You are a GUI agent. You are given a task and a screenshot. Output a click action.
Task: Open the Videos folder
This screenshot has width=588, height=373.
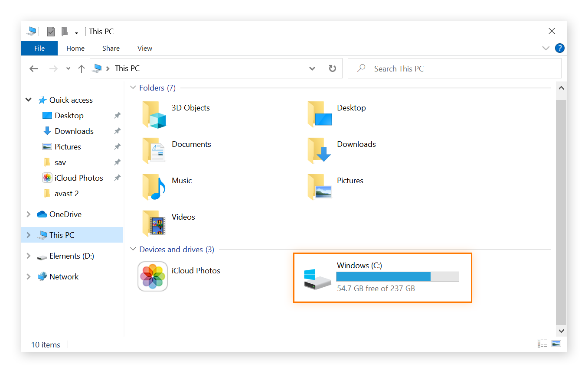click(x=154, y=223)
